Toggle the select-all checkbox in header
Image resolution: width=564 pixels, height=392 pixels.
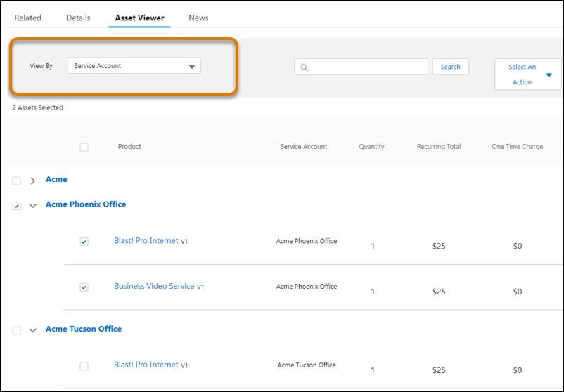[84, 147]
